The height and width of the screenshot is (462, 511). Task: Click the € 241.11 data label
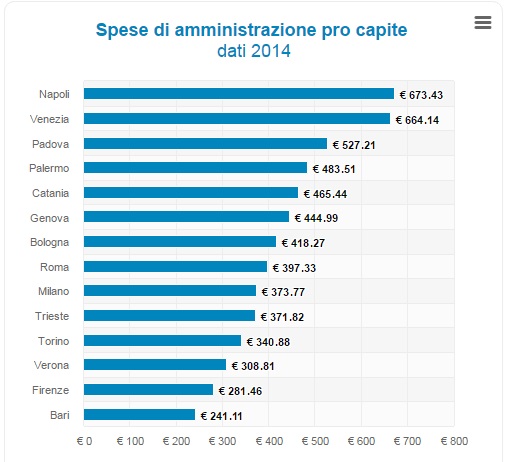(x=221, y=416)
